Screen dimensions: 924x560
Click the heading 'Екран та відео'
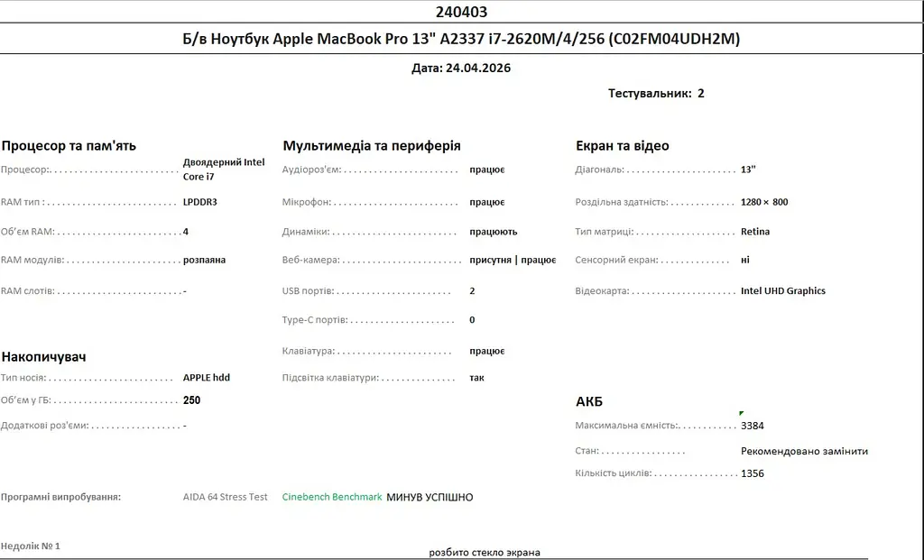(623, 145)
